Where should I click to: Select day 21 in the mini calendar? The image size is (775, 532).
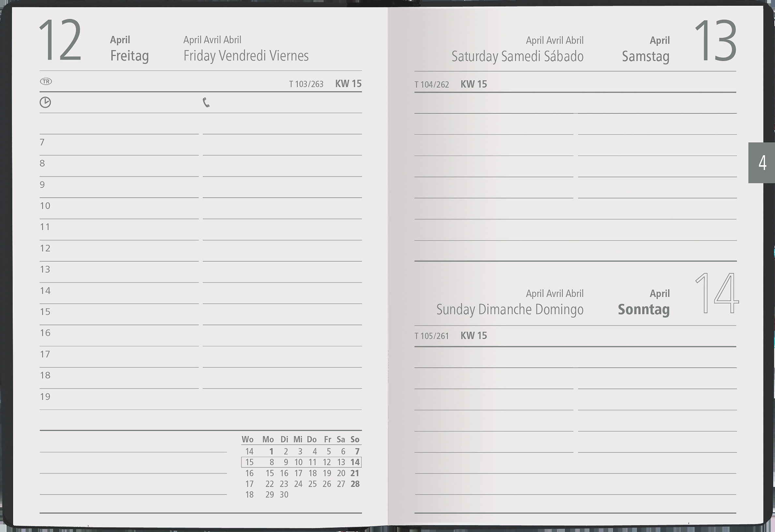[355, 473]
